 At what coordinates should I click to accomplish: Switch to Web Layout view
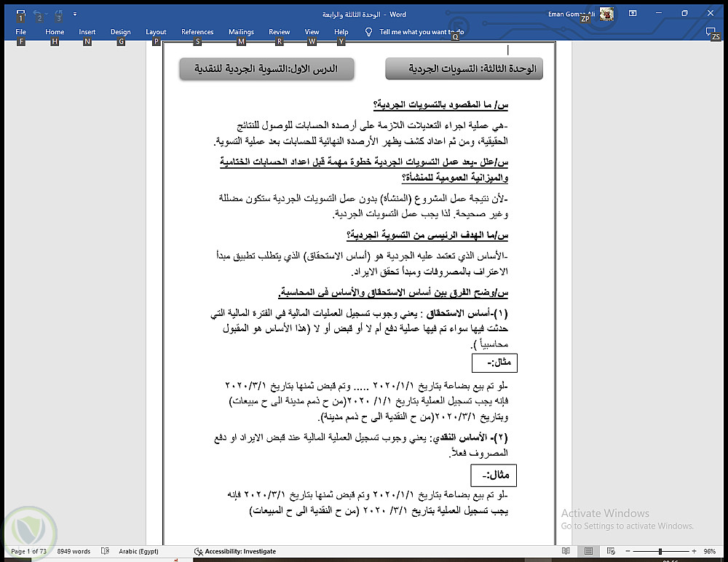[x=611, y=551]
